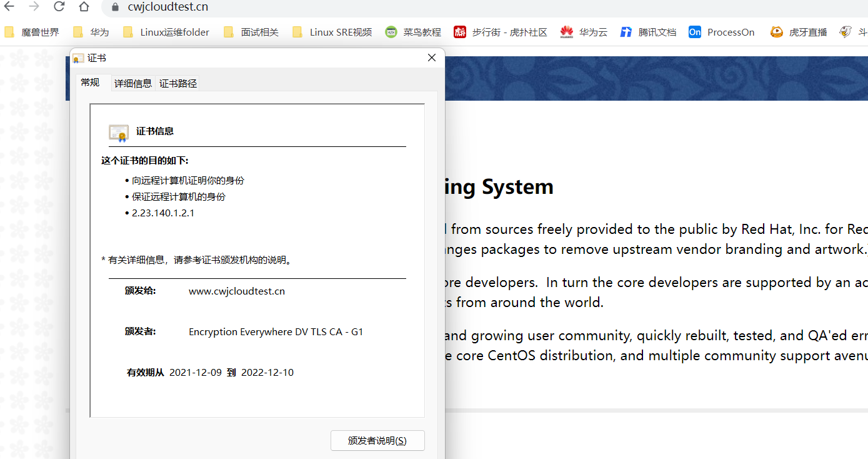The height and width of the screenshot is (459, 868).
Task: Click the policy OID 2.23.140.1.2.1
Action: [x=163, y=213]
